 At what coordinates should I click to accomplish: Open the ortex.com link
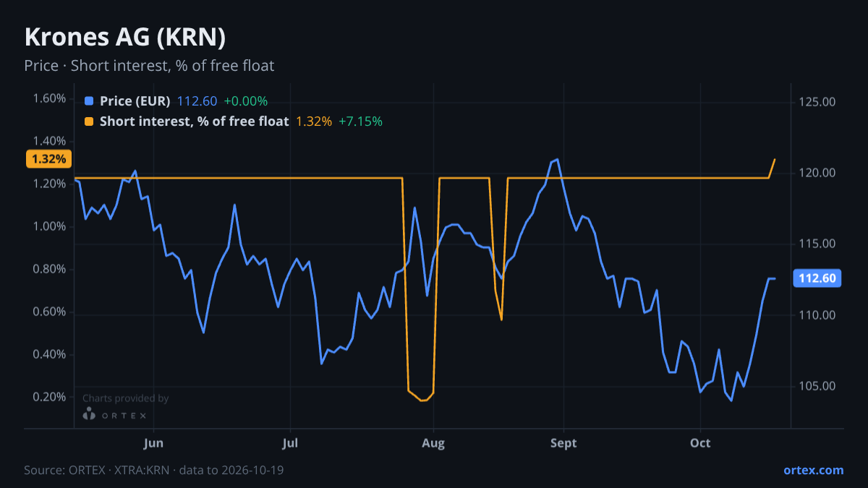point(813,470)
